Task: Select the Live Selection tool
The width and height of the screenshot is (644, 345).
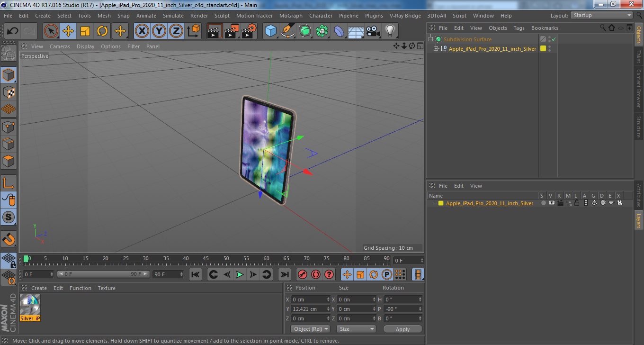Action: pos(51,31)
